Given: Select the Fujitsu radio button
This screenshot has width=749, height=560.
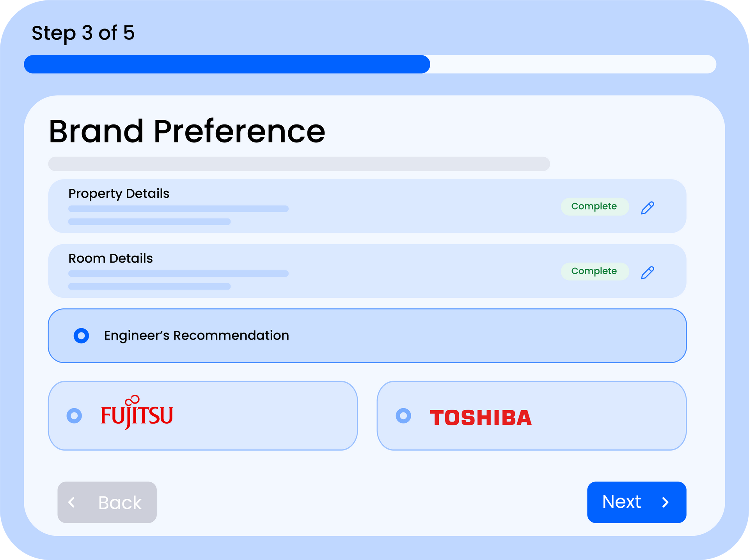Looking at the screenshot, I should (x=75, y=416).
